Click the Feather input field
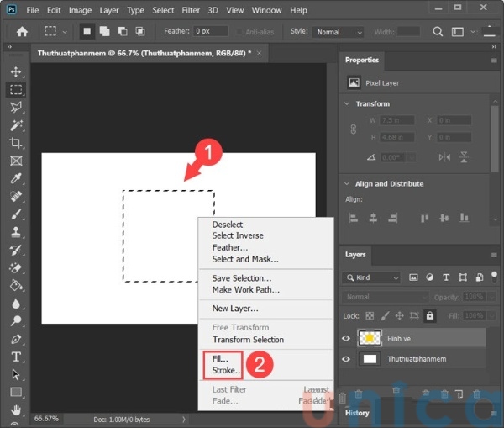Viewport: 504px width, 428px height. pos(210,32)
